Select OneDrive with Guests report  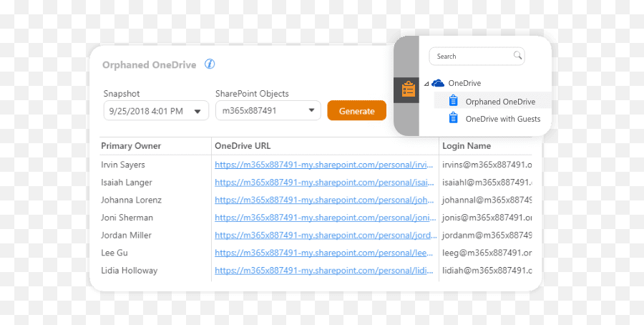(x=503, y=119)
